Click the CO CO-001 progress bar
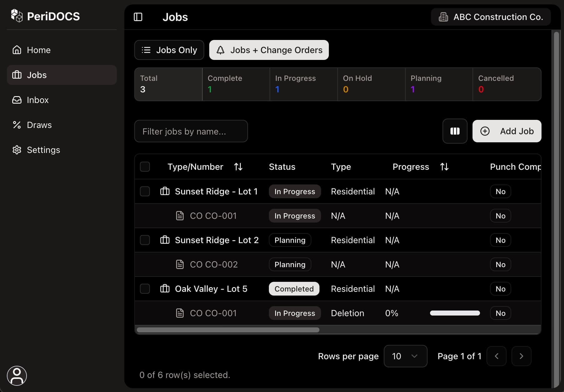This screenshot has width=564, height=392. (x=455, y=313)
